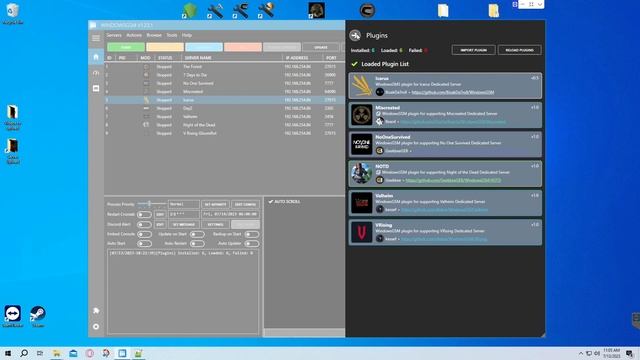Open the Browse menu

tap(154, 36)
